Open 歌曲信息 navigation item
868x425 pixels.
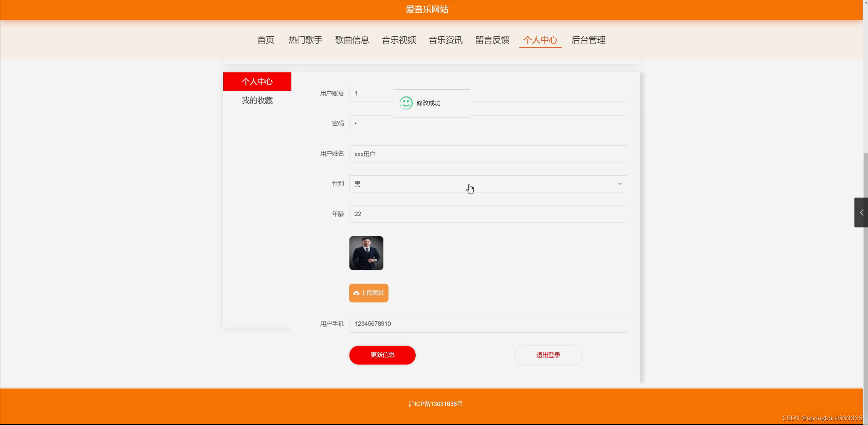[x=352, y=40]
